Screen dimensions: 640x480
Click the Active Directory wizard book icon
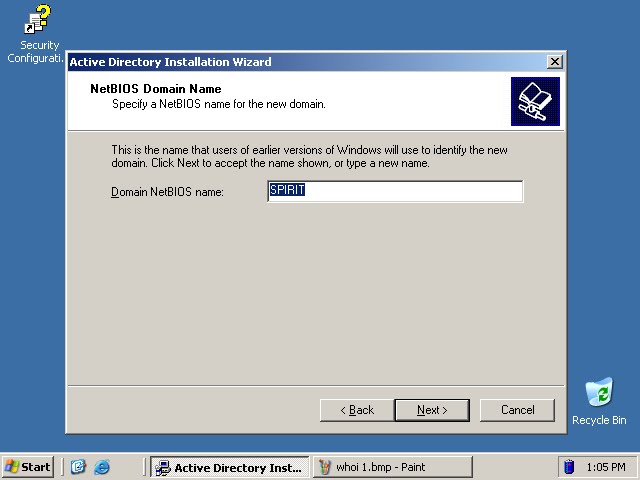pyautogui.click(x=535, y=101)
